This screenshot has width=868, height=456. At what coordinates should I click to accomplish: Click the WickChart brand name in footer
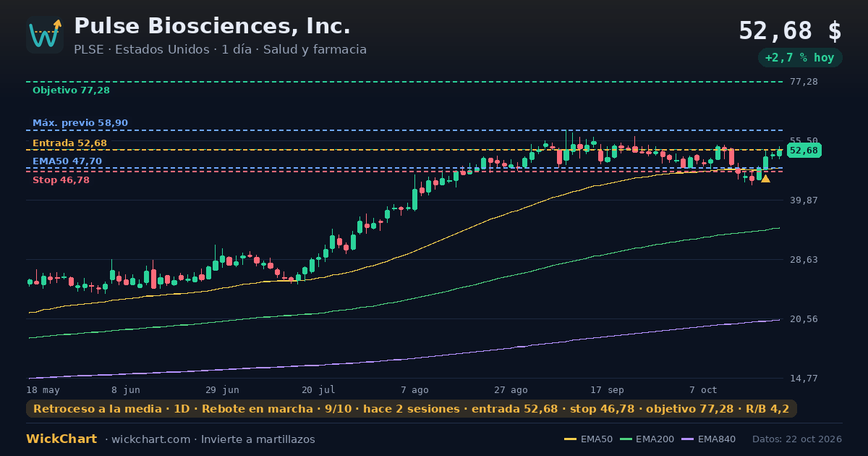pyautogui.click(x=61, y=439)
